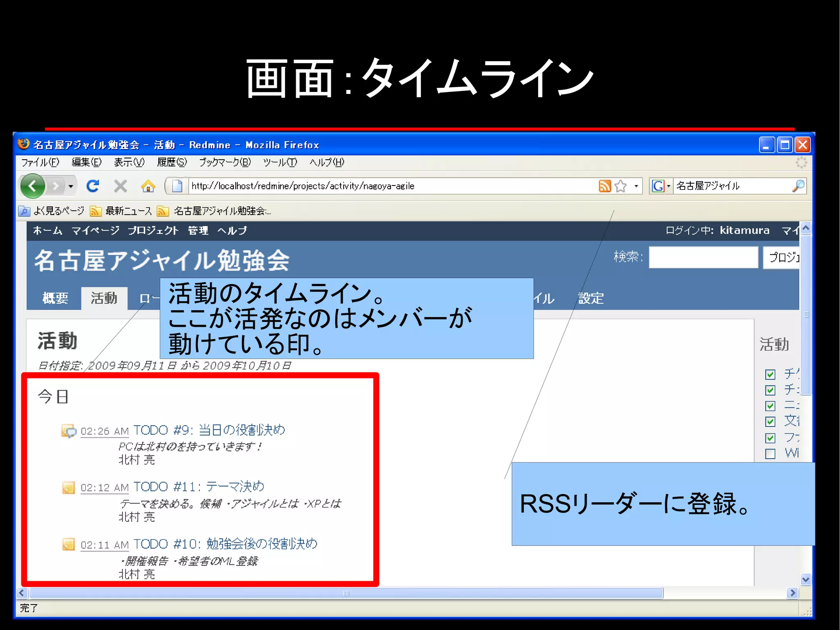
Task: Open TODO #9 当日の役割決め link
Action: tap(209, 430)
